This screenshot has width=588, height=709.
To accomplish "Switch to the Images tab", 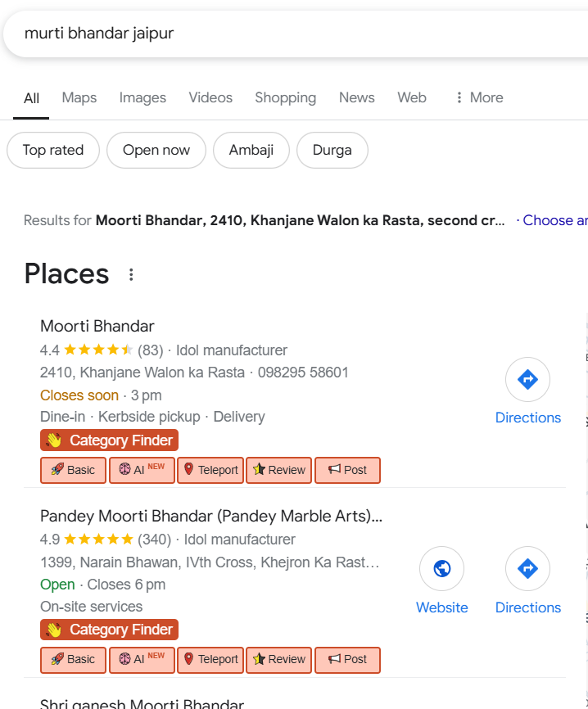I will [142, 98].
